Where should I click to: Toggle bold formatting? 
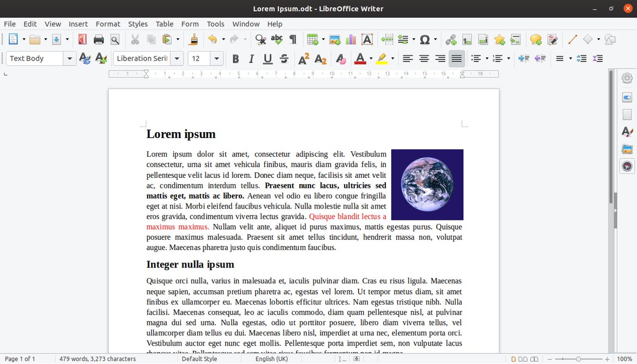tap(235, 58)
